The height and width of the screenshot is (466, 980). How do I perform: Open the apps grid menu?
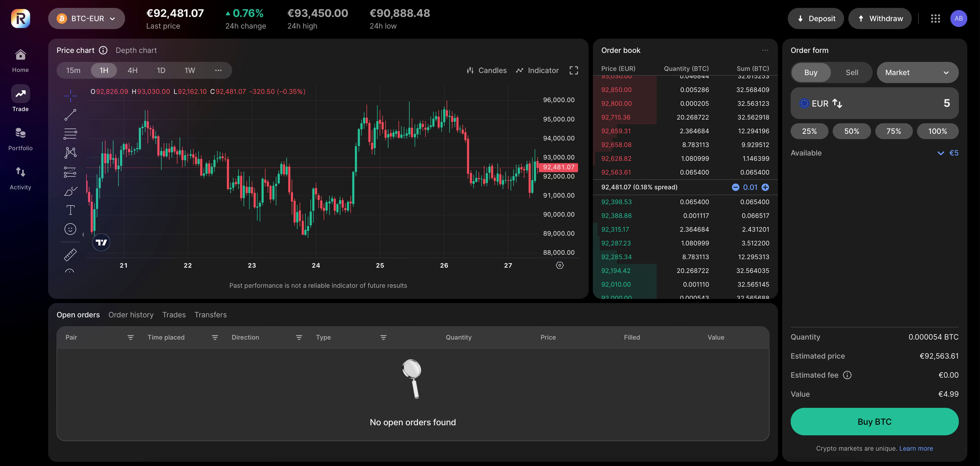tap(935, 19)
